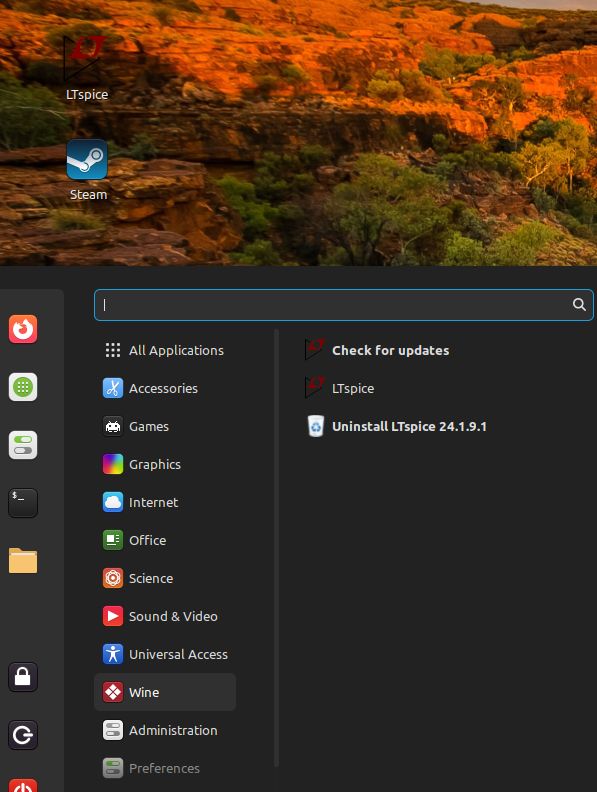Screen dimensions: 597x792
Task: Click the orange Science atom icon
Action: pos(113,578)
